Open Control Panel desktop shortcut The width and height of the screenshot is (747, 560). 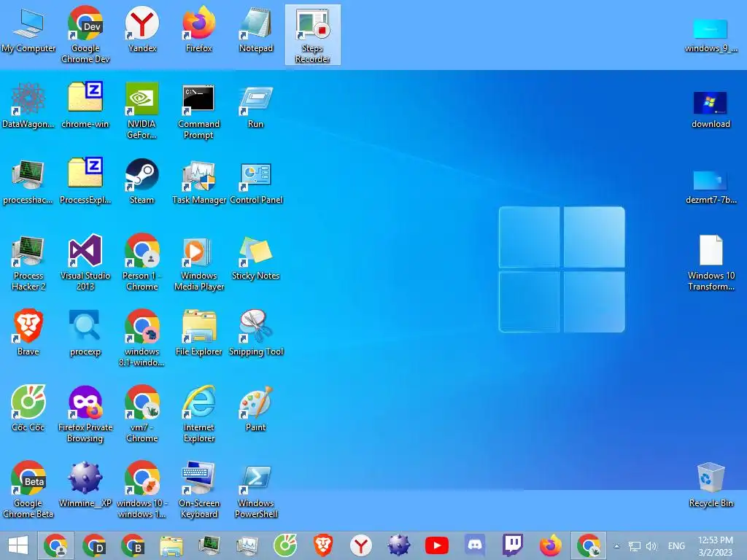[x=256, y=182]
